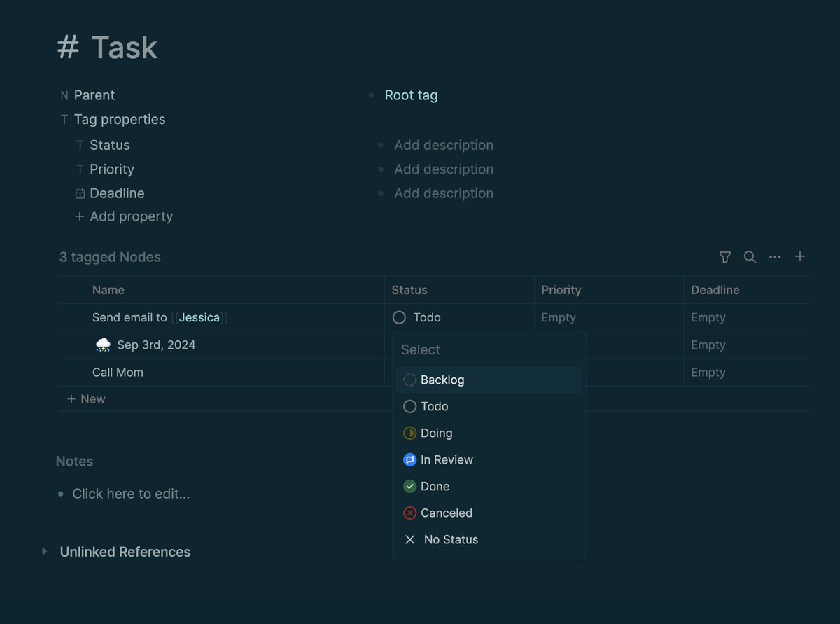Click the Notes heading
Viewport: 840px width, 624px height.
click(x=74, y=461)
